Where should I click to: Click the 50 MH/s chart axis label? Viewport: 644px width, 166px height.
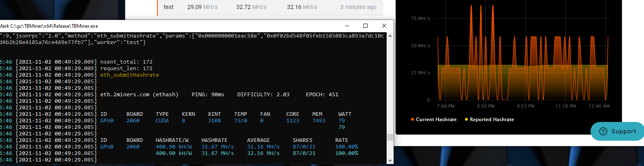tap(420, 46)
